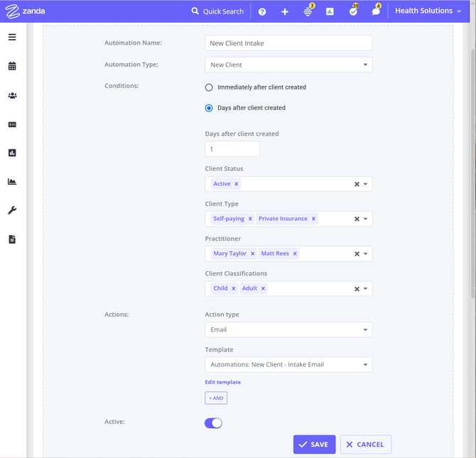The height and width of the screenshot is (458, 476).
Task: Open the clients group icon in sidebar
Action: pyautogui.click(x=12, y=95)
